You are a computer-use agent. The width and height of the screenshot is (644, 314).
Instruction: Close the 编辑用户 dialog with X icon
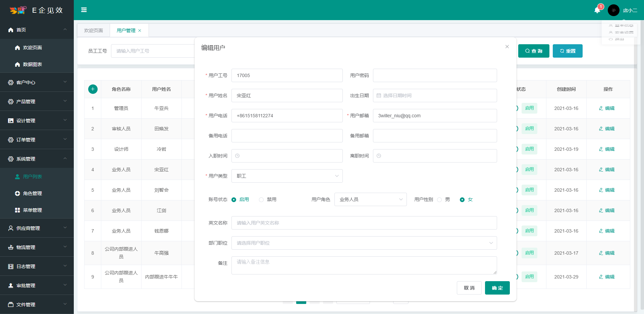click(507, 47)
